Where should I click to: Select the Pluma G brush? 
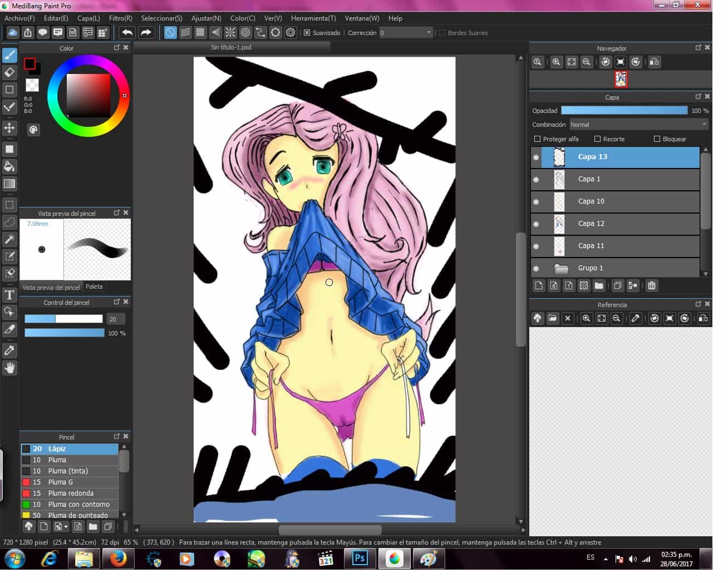coord(70,482)
